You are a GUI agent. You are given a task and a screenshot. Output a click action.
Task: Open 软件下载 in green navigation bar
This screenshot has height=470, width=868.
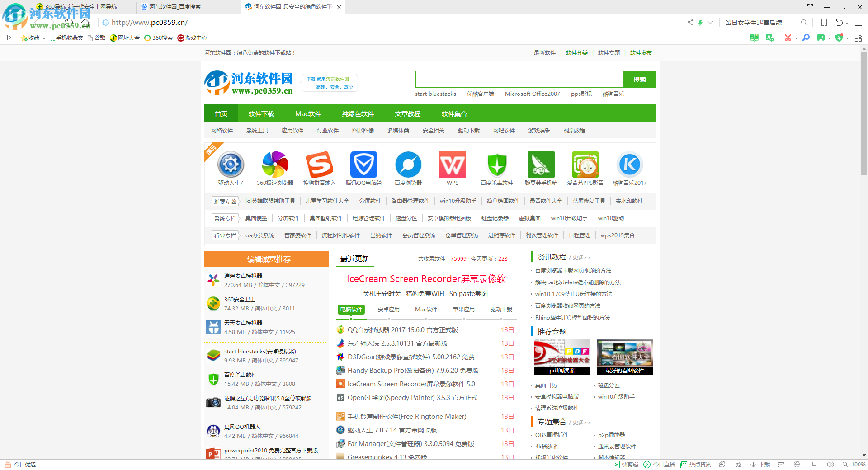point(261,114)
